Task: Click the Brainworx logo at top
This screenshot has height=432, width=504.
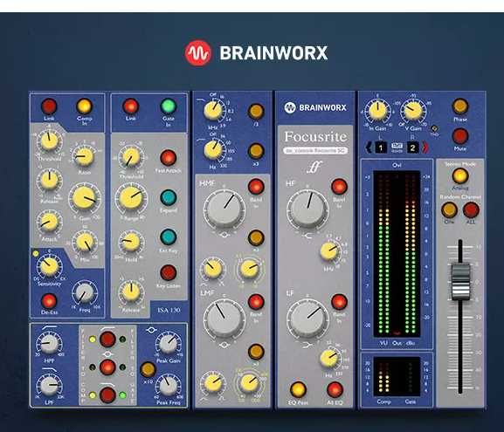Action: tap(256, 53)
